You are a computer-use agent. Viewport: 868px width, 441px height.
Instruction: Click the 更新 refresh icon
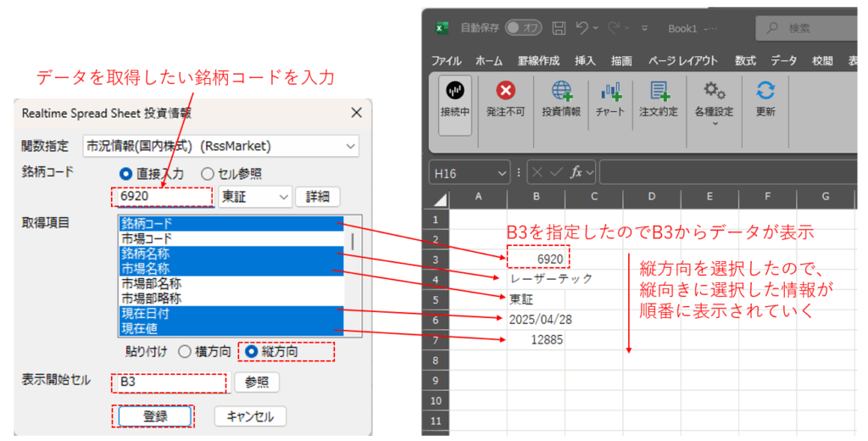[765, 90]
